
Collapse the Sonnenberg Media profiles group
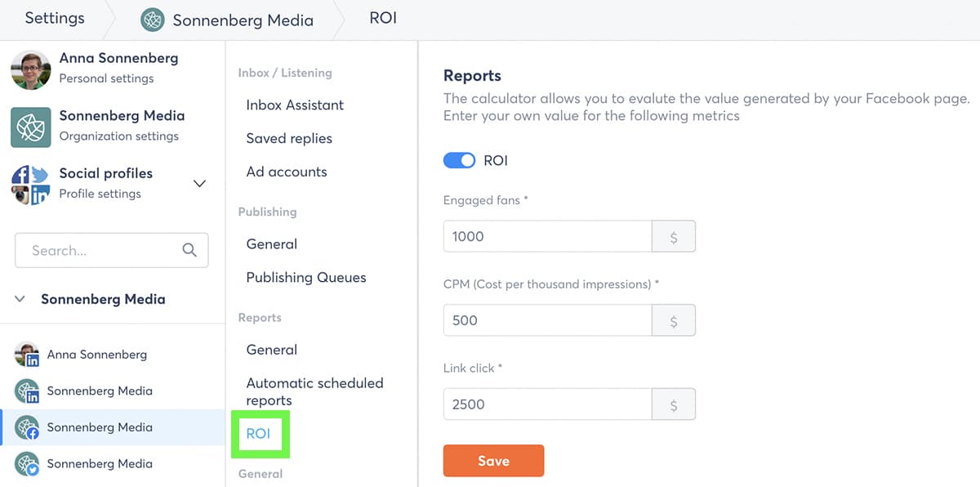(20, 299)
